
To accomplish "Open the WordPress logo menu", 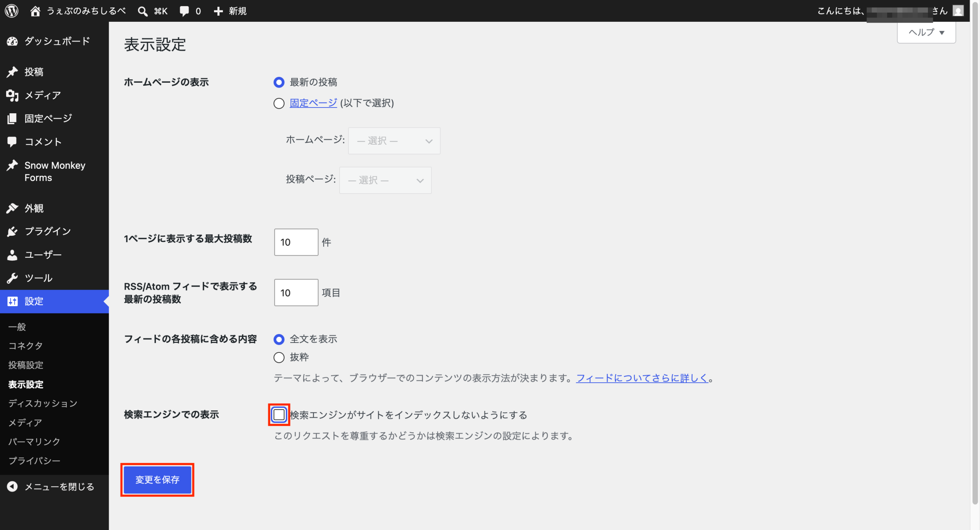I will [11, 11].
